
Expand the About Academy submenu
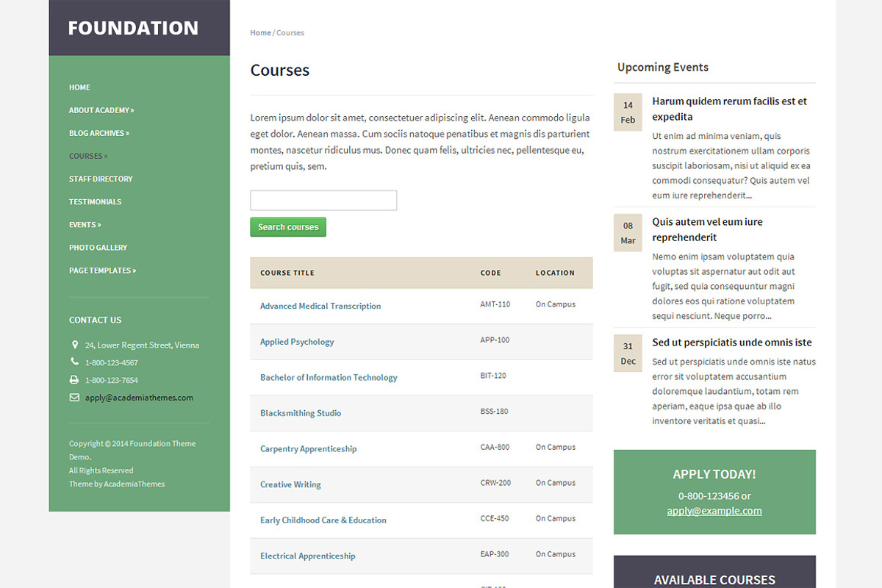(101, 110)
